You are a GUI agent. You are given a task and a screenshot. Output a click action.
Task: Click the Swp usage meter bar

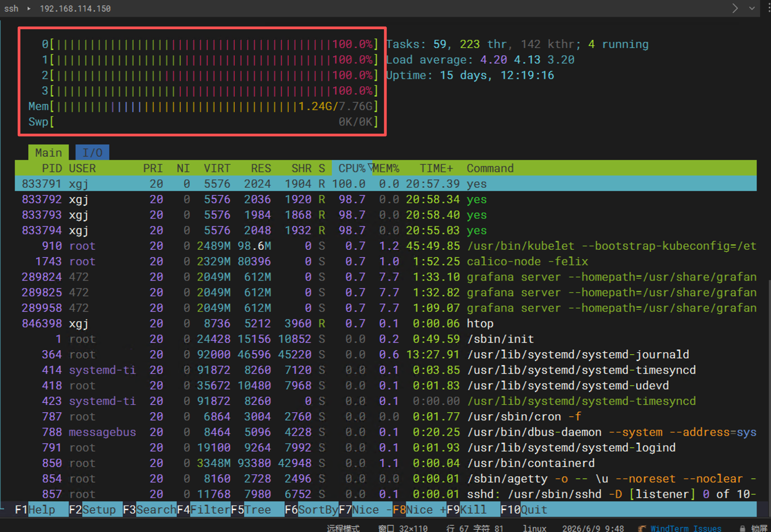pos(203,122)
